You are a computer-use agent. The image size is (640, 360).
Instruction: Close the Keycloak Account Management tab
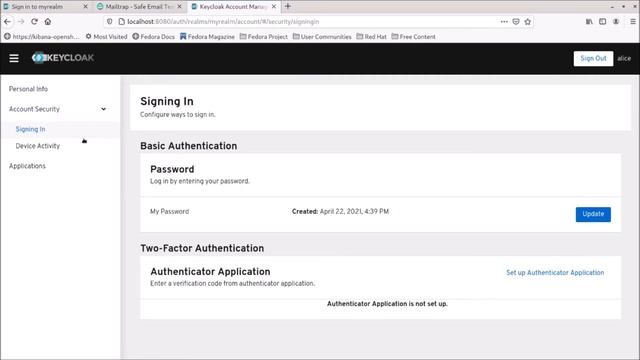pyautogui.click(x=274, y=7)
